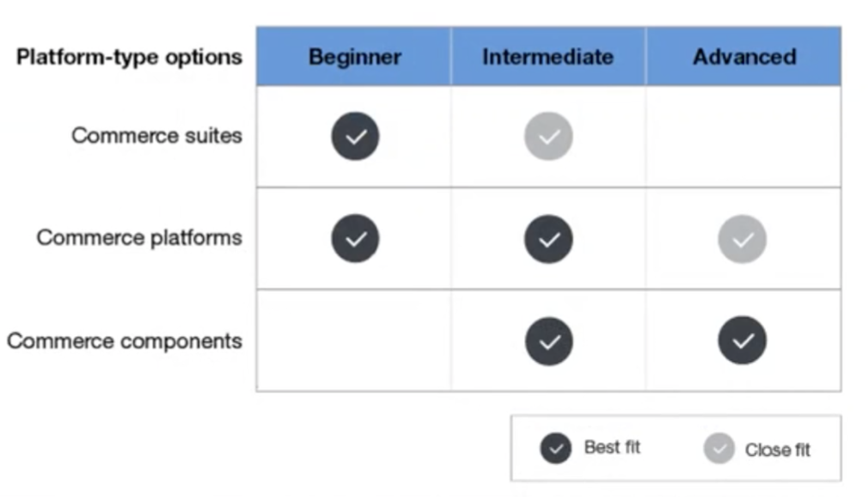Screen dimensions: 868x497
Task: Click the Close fit legend text
Action: point(778,450)
